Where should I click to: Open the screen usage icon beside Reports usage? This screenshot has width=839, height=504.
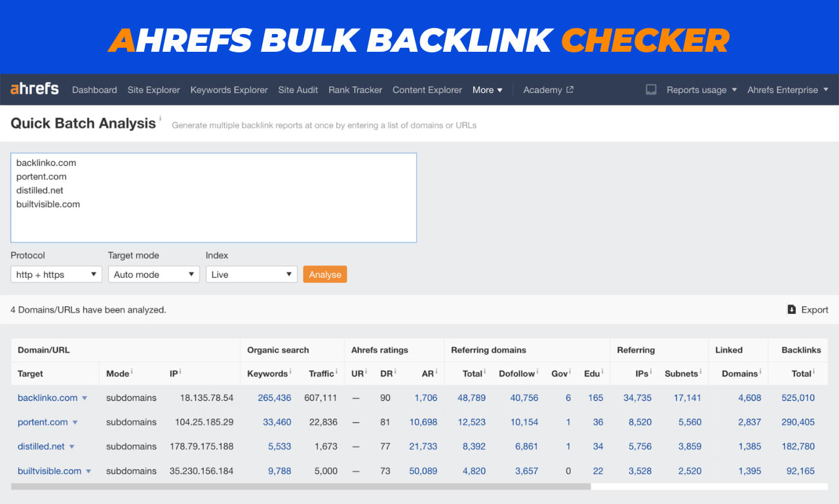(x=650, y=90)
